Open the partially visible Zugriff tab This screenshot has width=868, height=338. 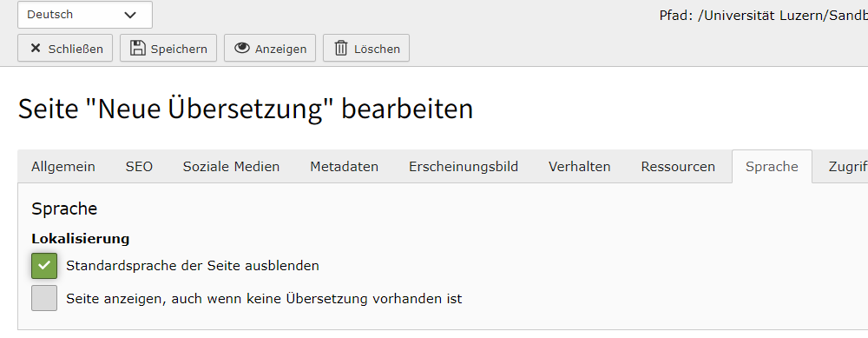pos(848,166)
